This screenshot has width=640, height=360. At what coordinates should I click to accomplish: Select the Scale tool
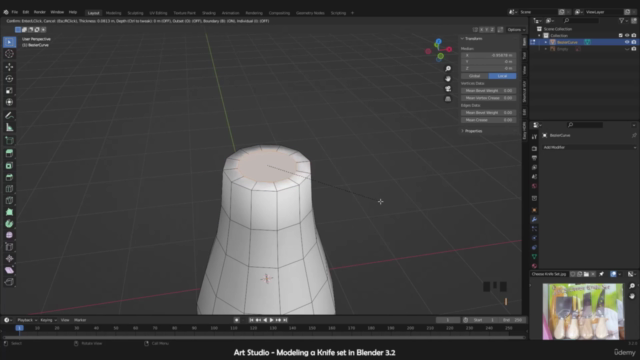9,91
